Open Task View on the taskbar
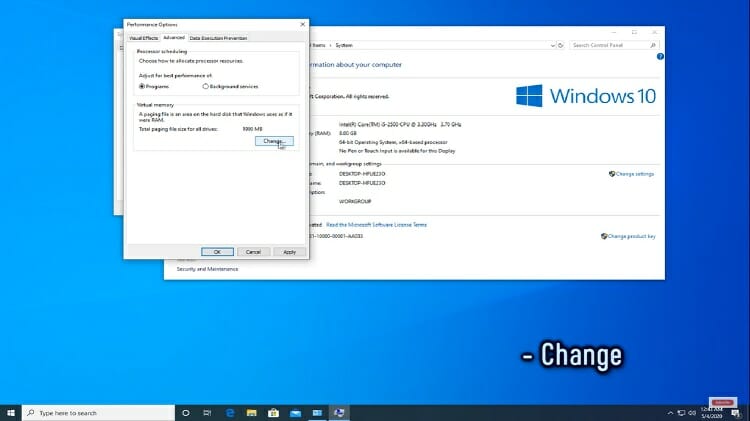Image resolution: width=750 pixels, height=421 pixels. [207, 412]
